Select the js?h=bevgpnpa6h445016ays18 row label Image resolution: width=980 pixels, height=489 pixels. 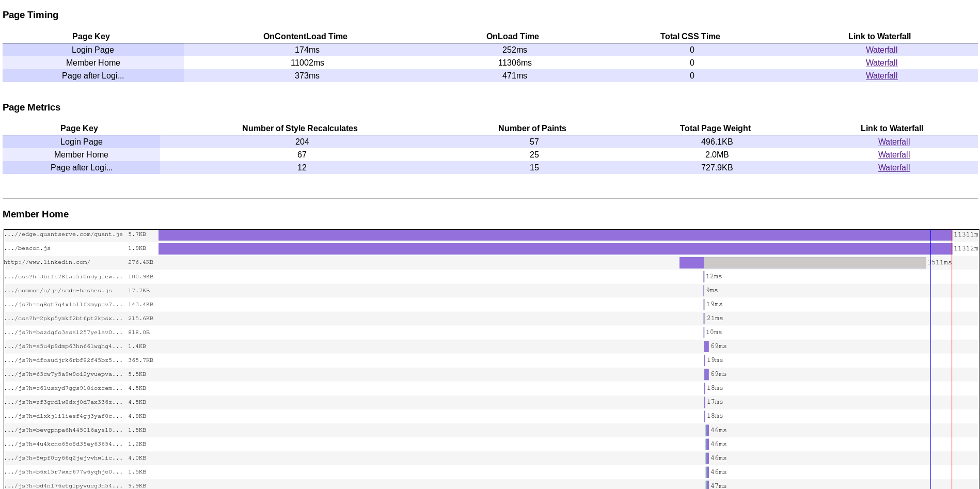click(x=64, y=430)
